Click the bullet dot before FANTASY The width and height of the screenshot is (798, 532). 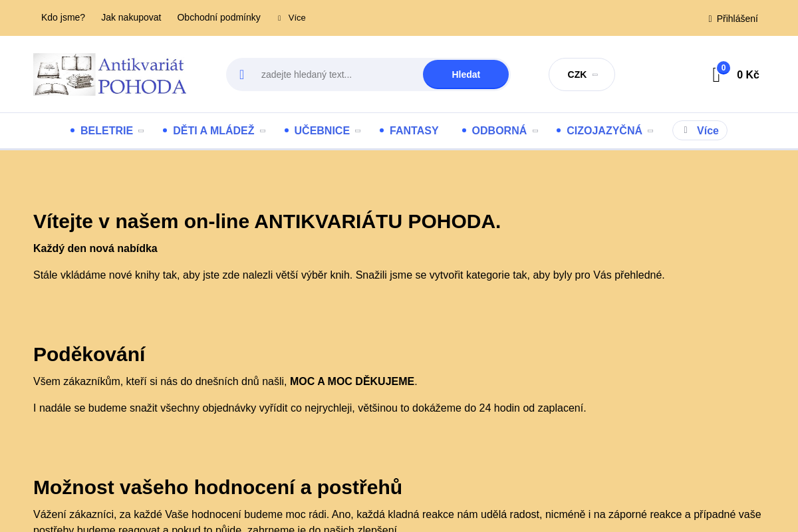point(380,130)
